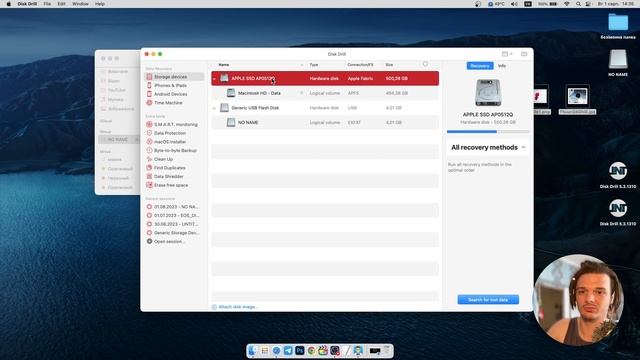This screenshot has width=640, height=360.
Task: Click the disk usage bar under APPLE SSD AP0512Q
Action: click(x=488, y=131)
